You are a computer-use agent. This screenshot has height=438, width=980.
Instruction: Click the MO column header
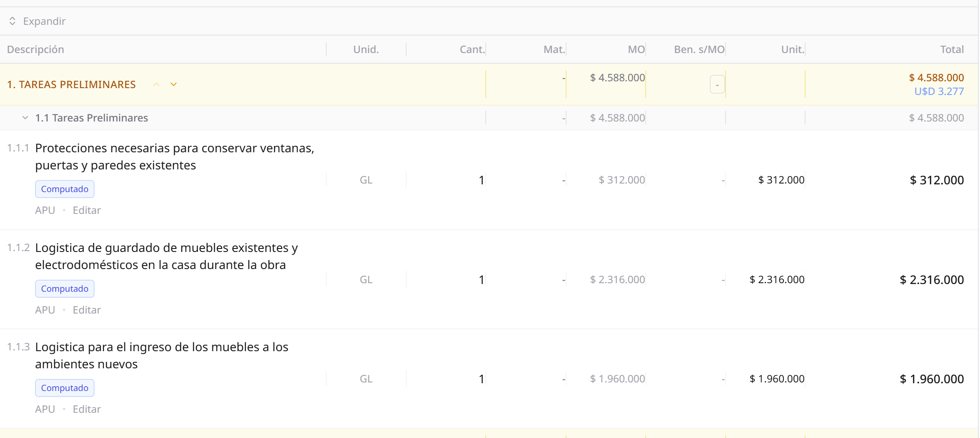point(636,49)
